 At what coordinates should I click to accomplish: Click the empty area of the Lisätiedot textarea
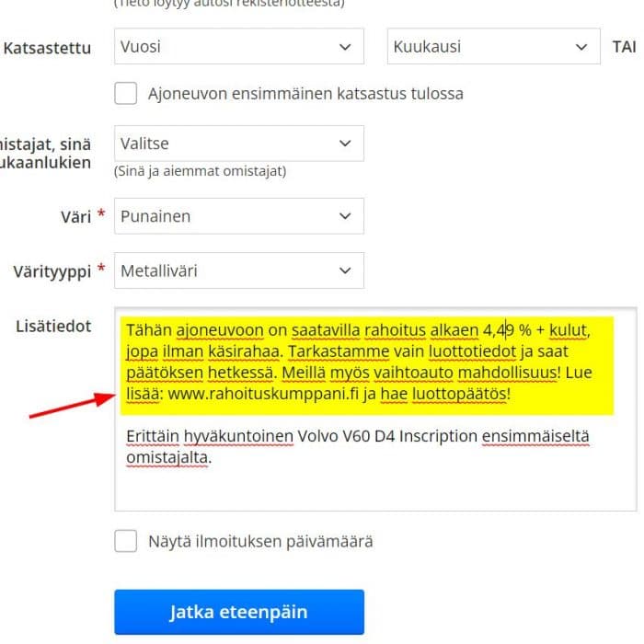click(x=368, y=488)
